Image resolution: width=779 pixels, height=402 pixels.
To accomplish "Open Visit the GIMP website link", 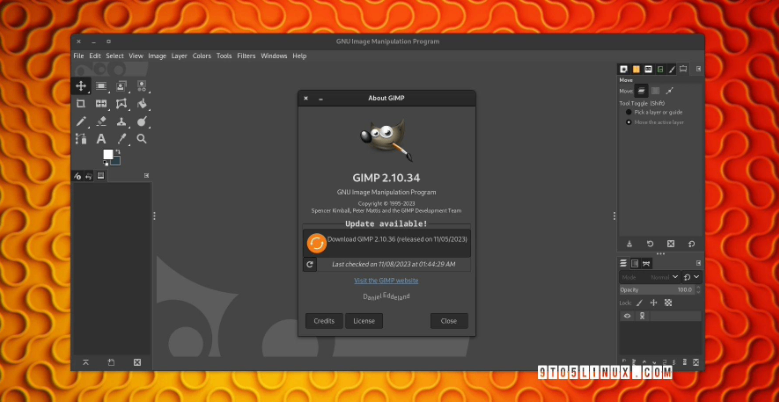I will 386,280.
